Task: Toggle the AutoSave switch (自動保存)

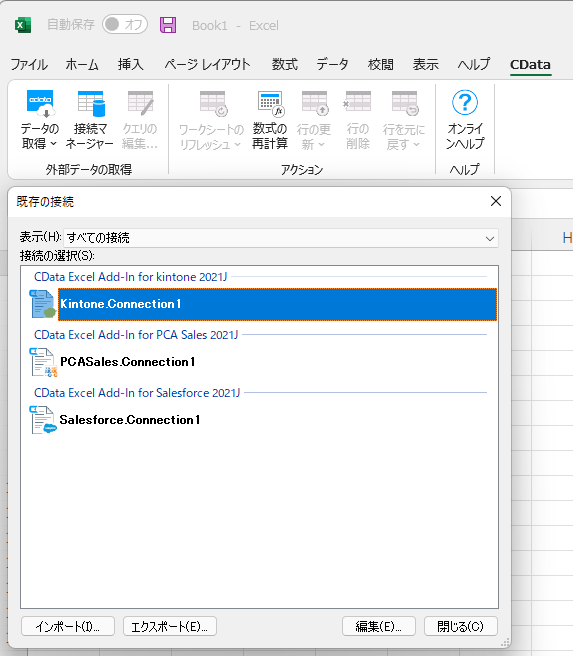Action: (x=125, y=24)
